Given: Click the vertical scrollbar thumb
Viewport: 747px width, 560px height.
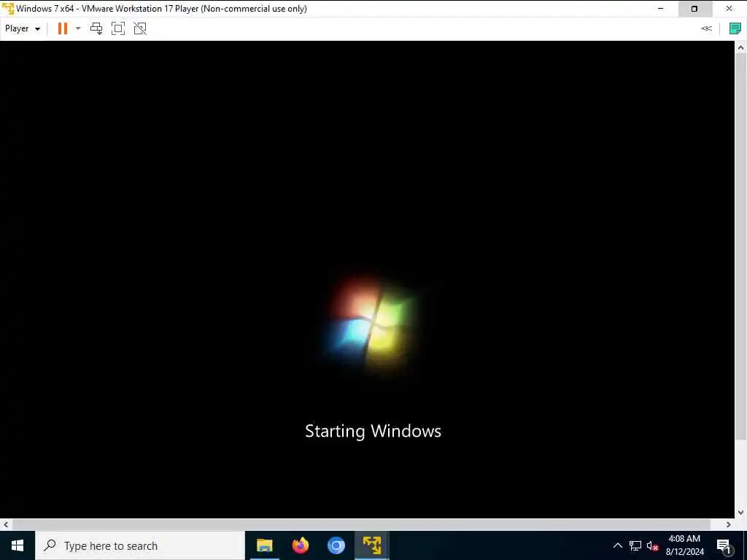Looking at the screenshot, I should click(740, 246).
